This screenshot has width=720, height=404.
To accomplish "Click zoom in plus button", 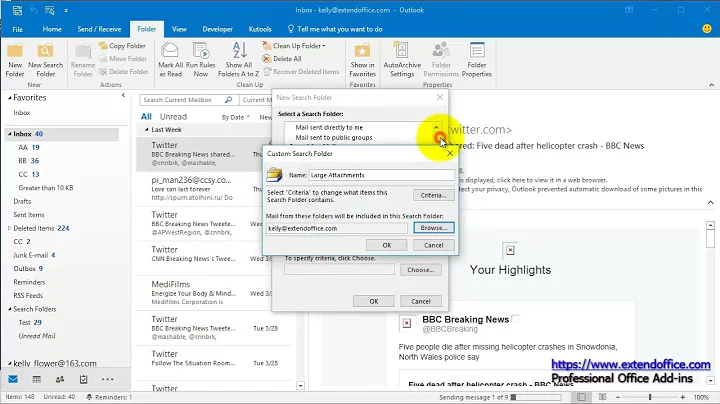I will point(683,397).
